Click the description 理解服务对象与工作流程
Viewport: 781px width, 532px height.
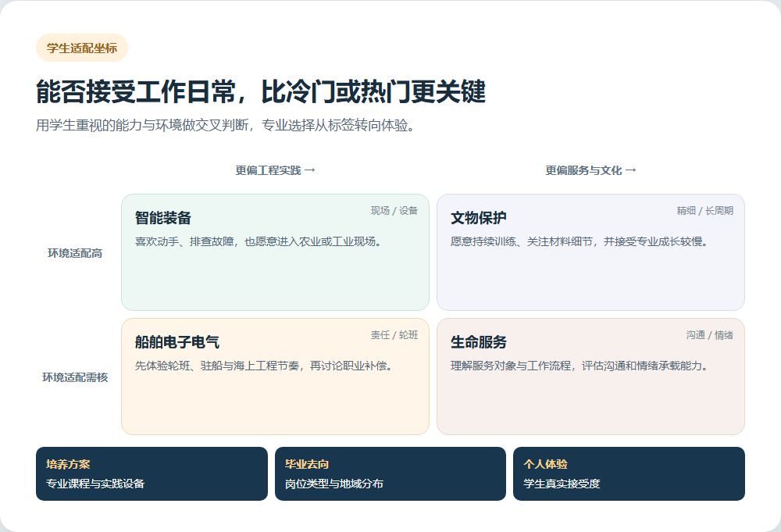(x=580, y=366)
